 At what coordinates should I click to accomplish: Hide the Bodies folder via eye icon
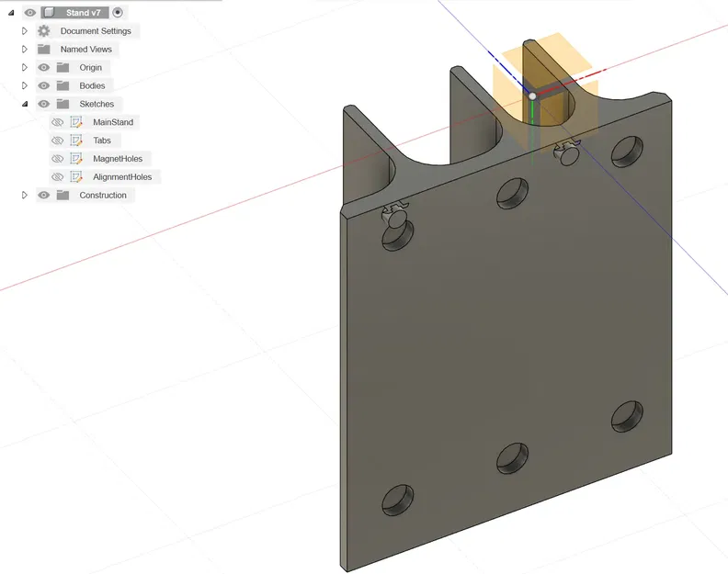43,85
